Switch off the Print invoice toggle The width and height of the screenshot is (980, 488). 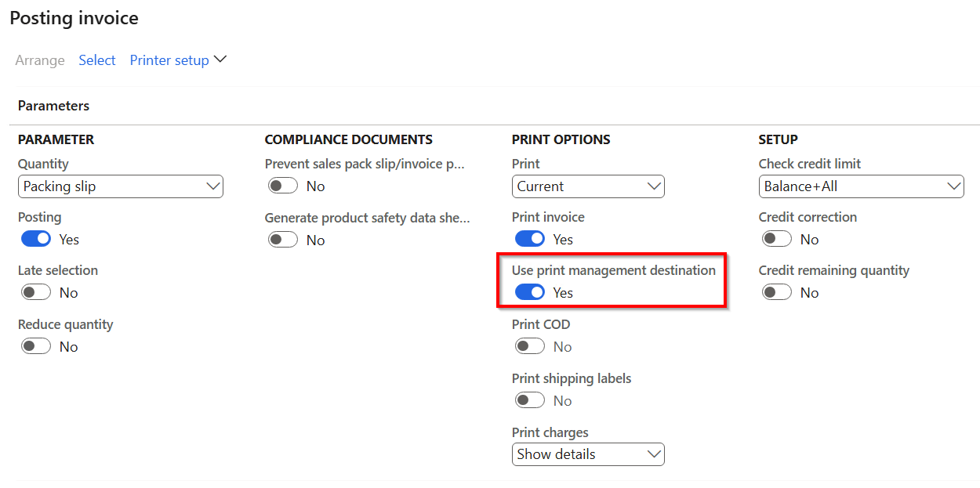pyautogui.click(x=530, y=239)
